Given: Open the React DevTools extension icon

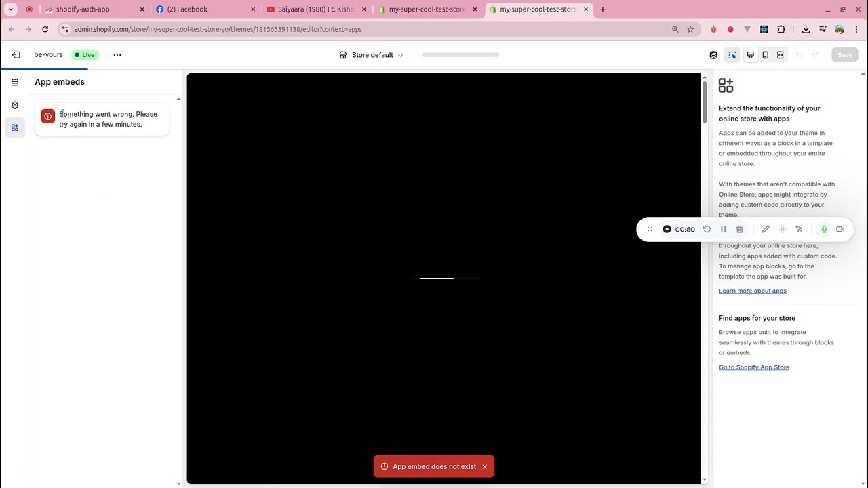Looking at the screenshot, I should [764, 29].
